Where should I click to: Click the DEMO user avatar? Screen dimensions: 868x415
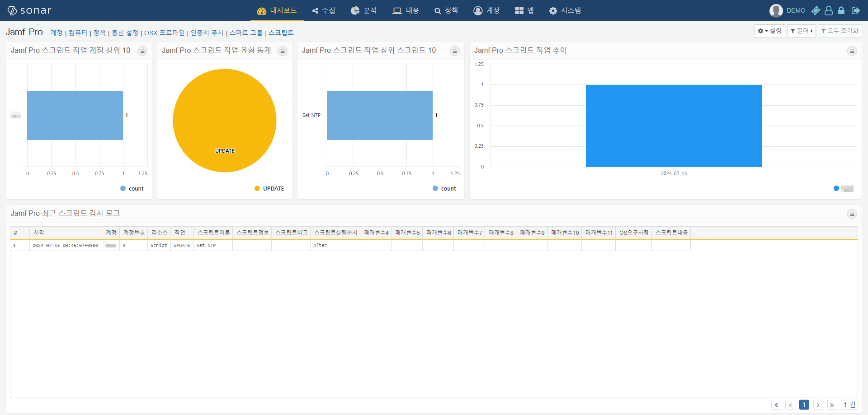tap(776, 10)
